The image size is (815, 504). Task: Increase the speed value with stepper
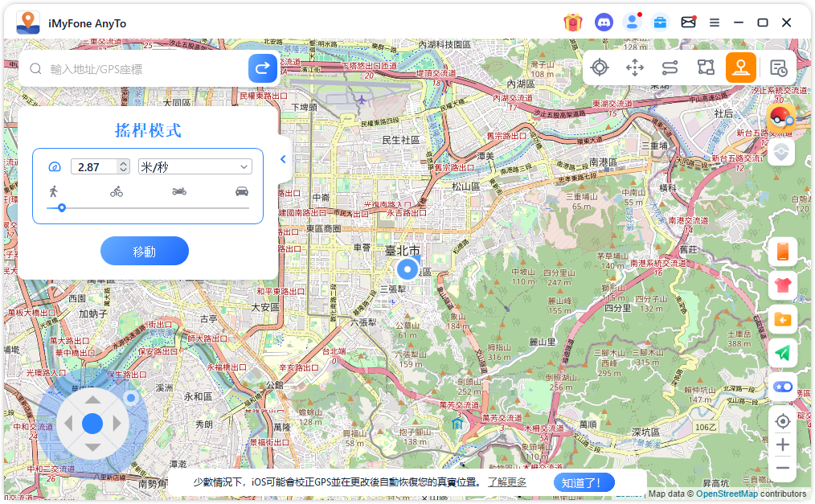(123, 163)
